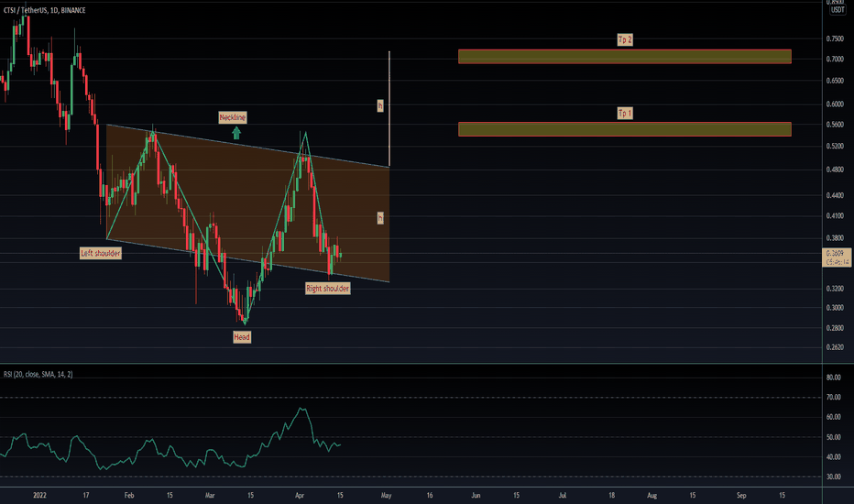Screen dimensions: 854x504
Task: Click the Apr label on time axis
Action: tap(299, 495)
